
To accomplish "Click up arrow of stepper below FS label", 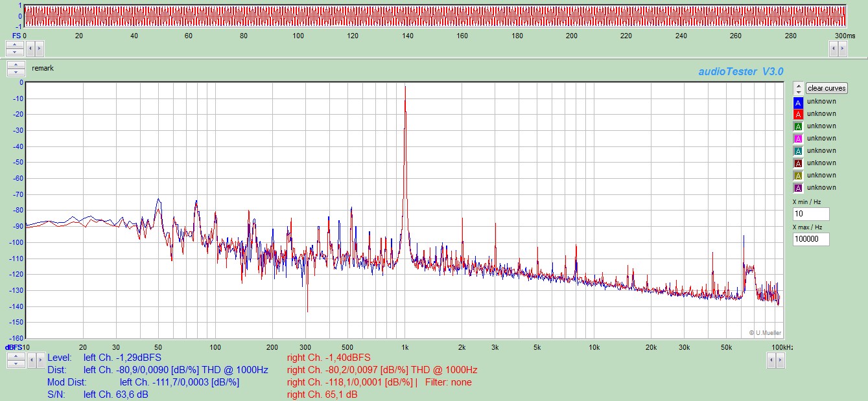I will [x=15, y=45].
